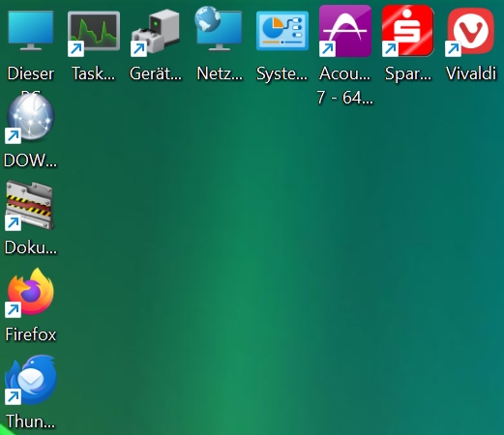504x435 pixels.
Task: Select the 'Doku...' label text
Action: [x=31, y=247]
